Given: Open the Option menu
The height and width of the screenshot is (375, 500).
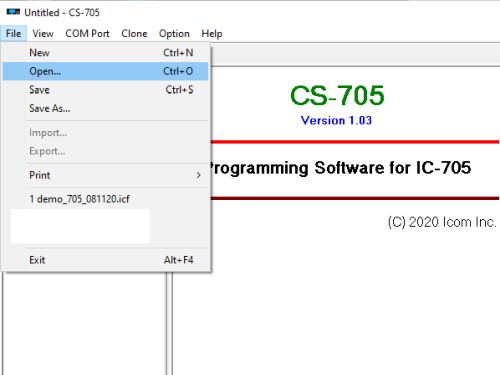Looking at the screenshot, I should (174, 34).
